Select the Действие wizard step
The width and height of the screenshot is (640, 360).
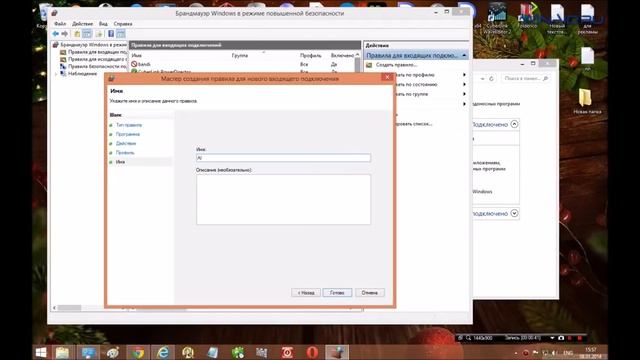(x=126, y=143)
